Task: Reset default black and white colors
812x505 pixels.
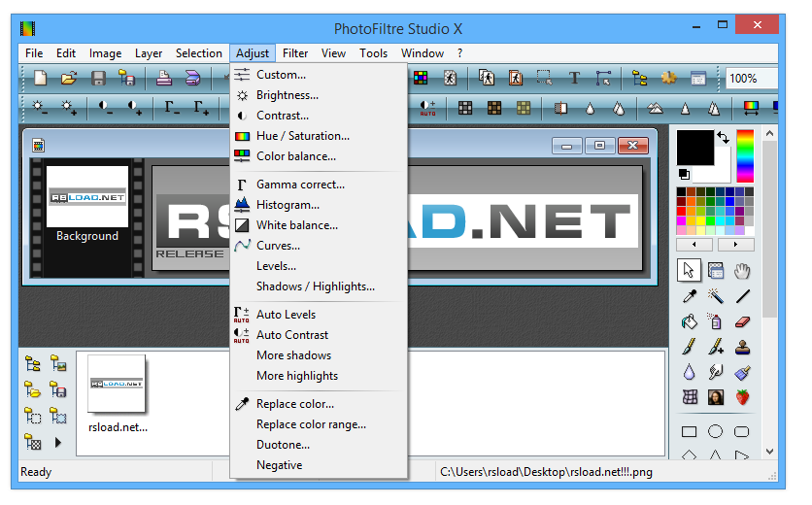Action: coord(684,174)
